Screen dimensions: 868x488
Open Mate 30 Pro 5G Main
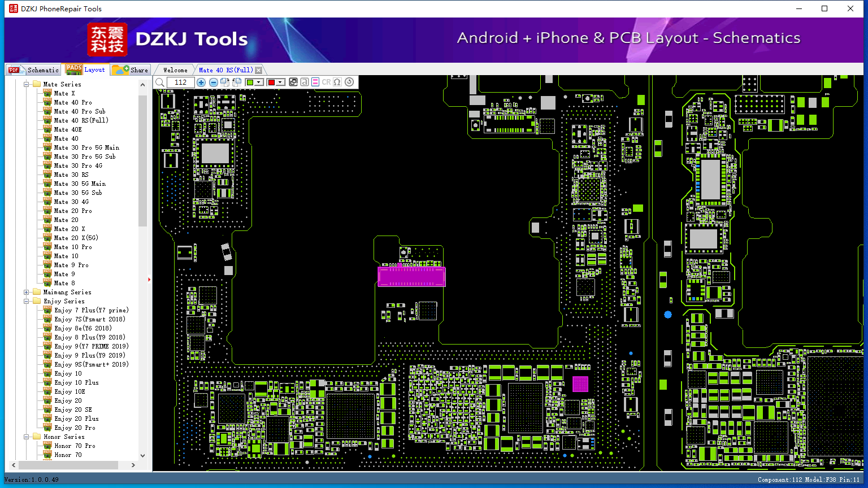coord(86,147)
